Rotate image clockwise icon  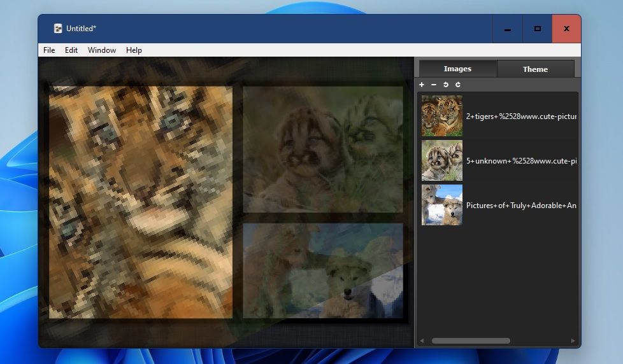click(458, 85)
